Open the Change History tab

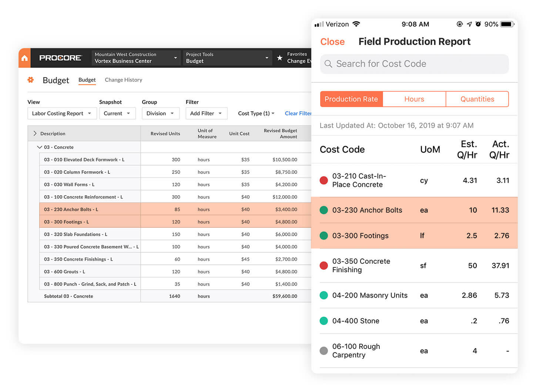click(x=123, y=80)
